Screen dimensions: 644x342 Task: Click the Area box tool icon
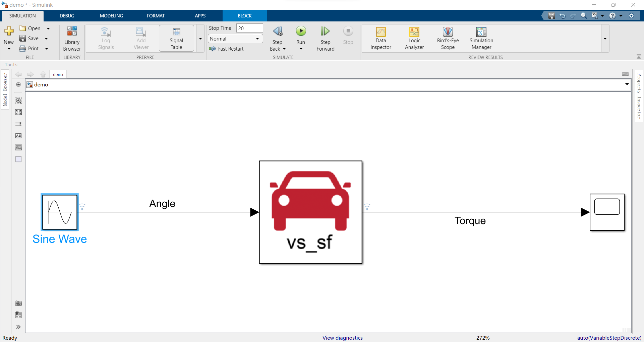pos(18,159)
